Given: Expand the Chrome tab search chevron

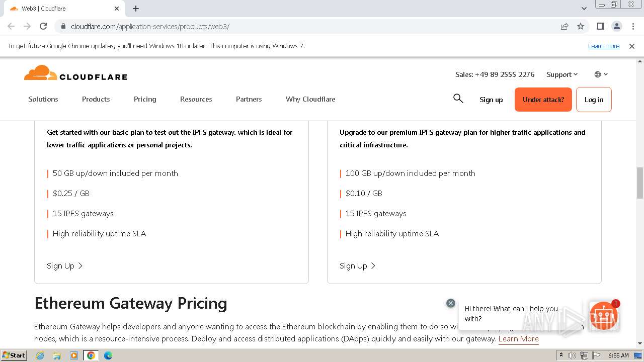Looking at the screenshot, I should (x=584, y=9).
